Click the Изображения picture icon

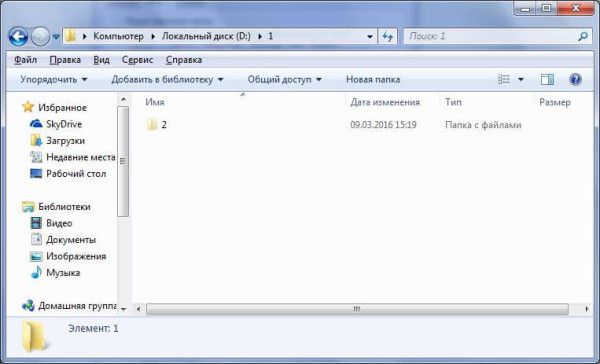click(x=36, y=256)
